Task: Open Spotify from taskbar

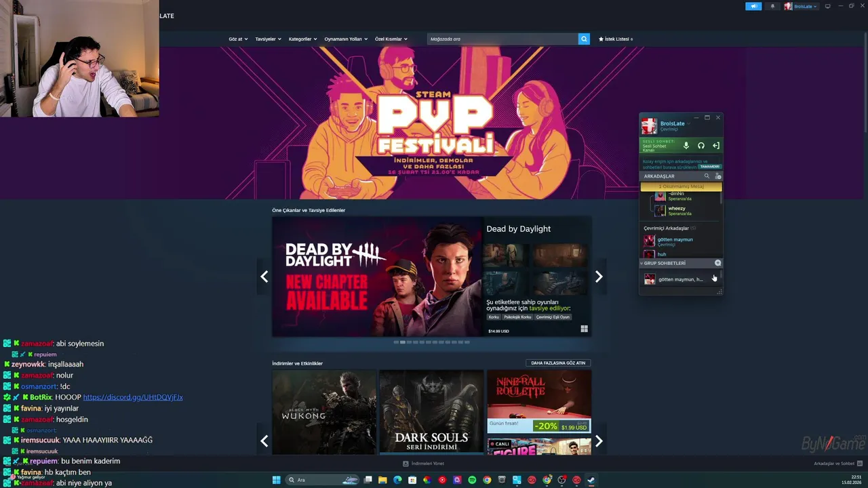Action: pos(472,480)
